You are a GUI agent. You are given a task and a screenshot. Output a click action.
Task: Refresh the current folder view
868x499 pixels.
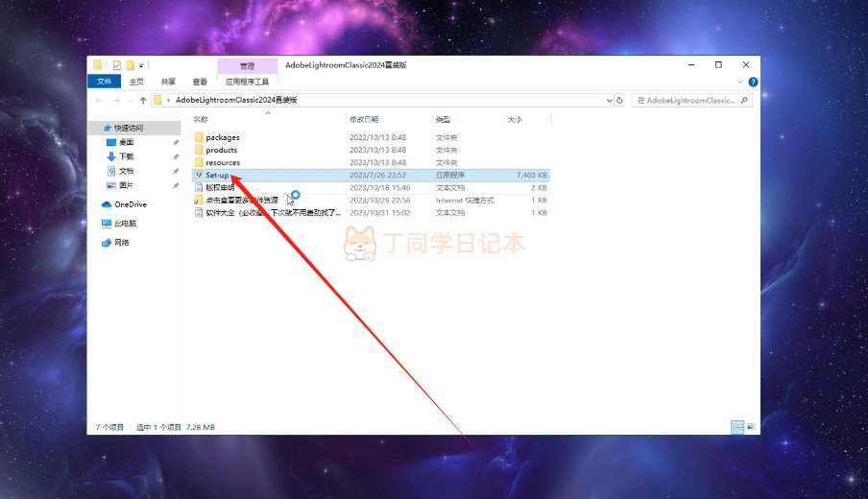pyautogui.click(x=620, y=100)
